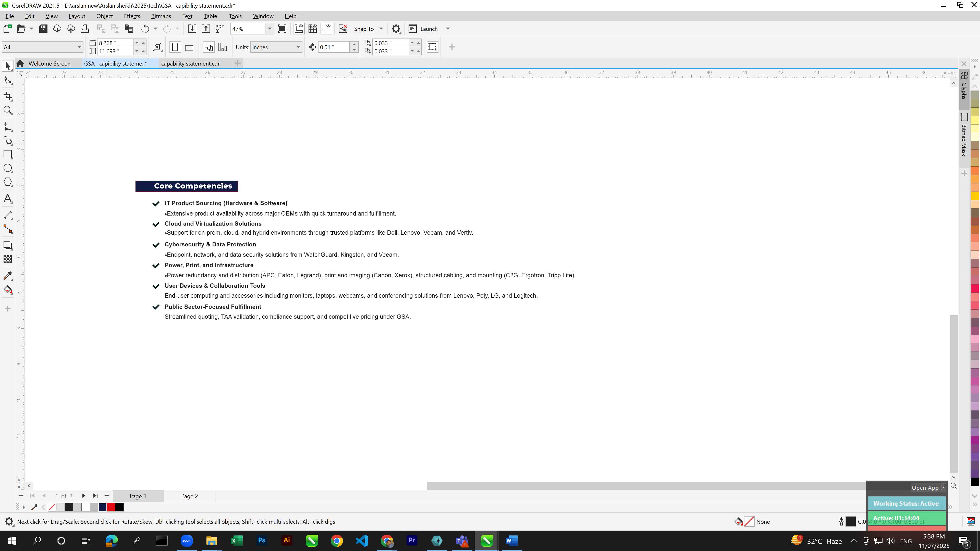This screenshot has height=551, width=980.
Task: Add a page after the current page
Action: coord(107,496)
